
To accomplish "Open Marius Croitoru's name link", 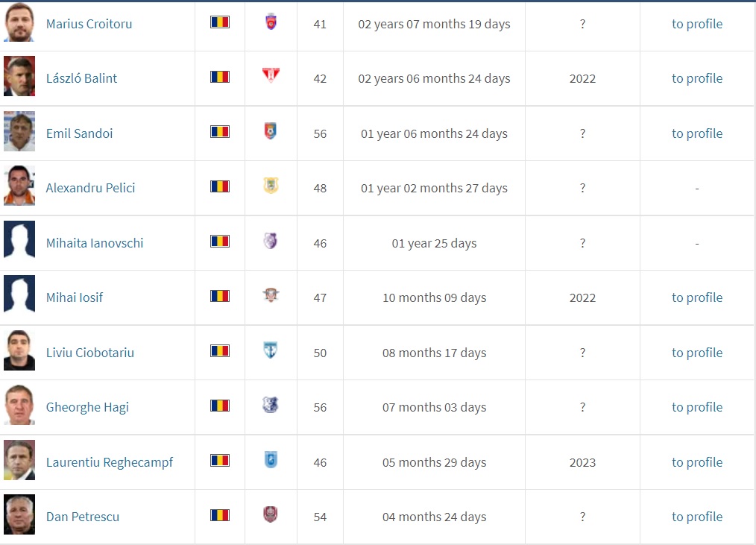I will 89,24.
